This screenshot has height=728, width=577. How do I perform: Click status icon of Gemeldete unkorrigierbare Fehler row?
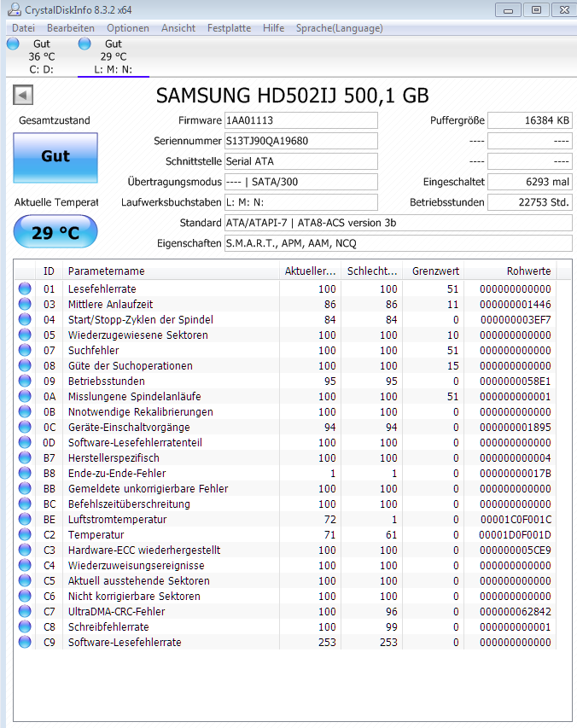click(25, 488)
